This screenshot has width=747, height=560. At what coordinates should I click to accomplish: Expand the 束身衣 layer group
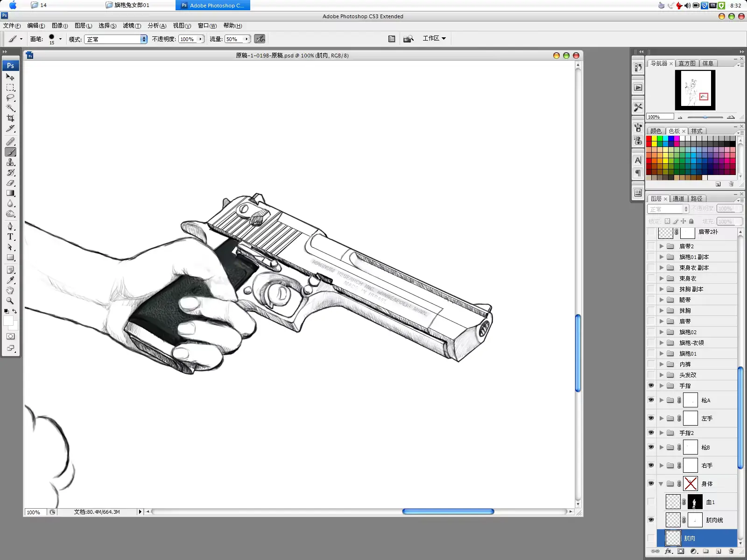click(x=661, y=279)
